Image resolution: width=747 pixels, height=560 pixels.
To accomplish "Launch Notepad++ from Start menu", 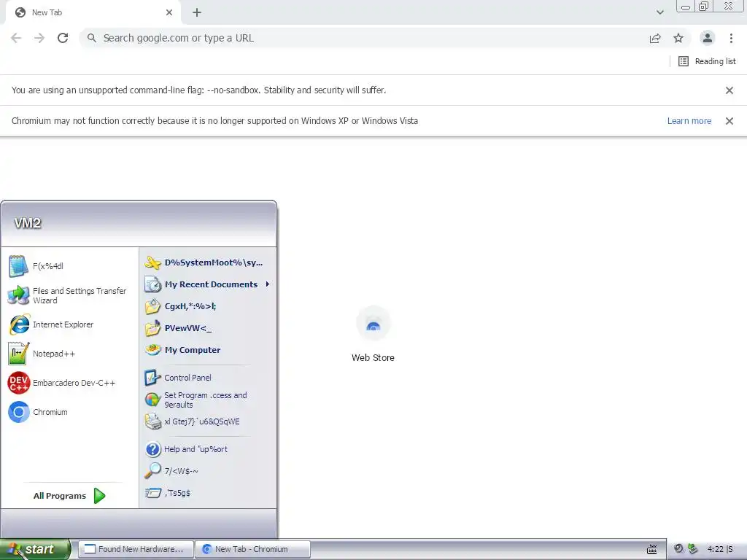I will point(69,354).
